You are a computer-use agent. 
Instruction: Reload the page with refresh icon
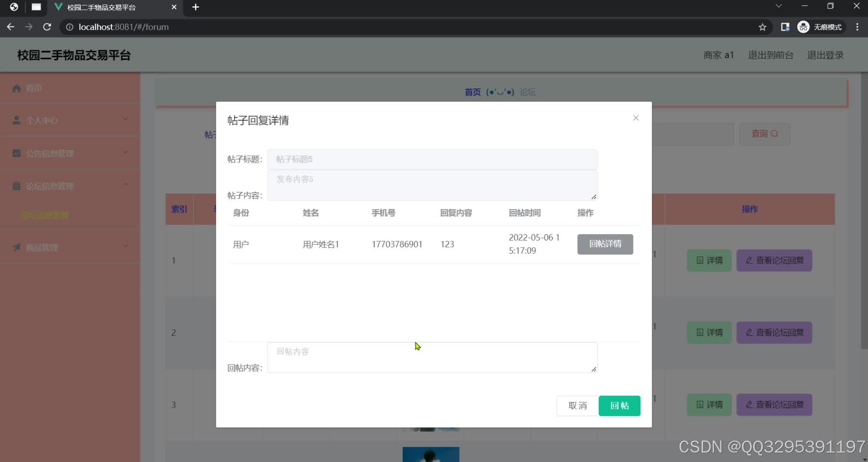point(47,27)
